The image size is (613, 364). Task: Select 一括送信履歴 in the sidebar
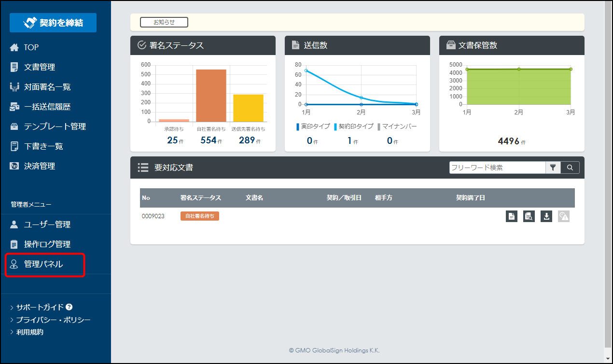[47, 107]
